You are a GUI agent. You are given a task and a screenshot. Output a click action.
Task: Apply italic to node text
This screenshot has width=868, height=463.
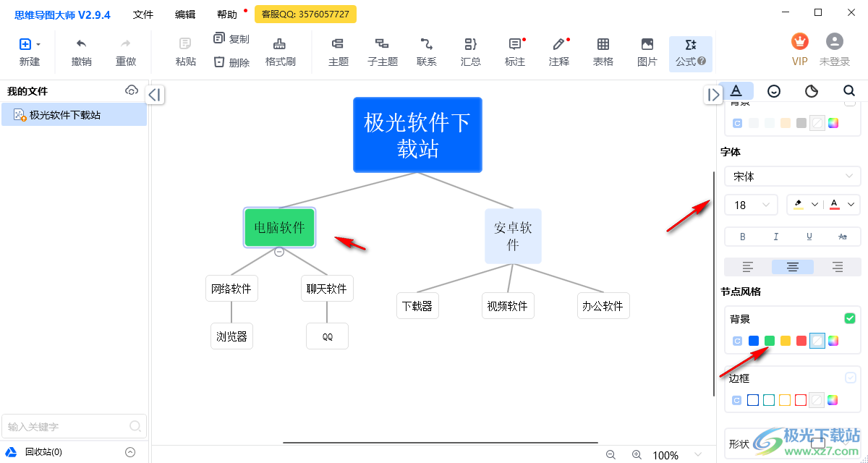tap(776, 237)
